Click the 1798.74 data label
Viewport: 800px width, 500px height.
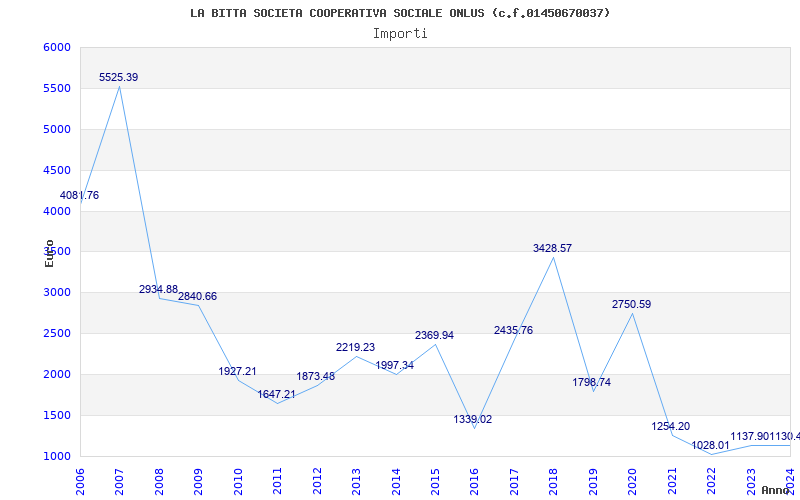pyautogui.click(x=591, y=383)
